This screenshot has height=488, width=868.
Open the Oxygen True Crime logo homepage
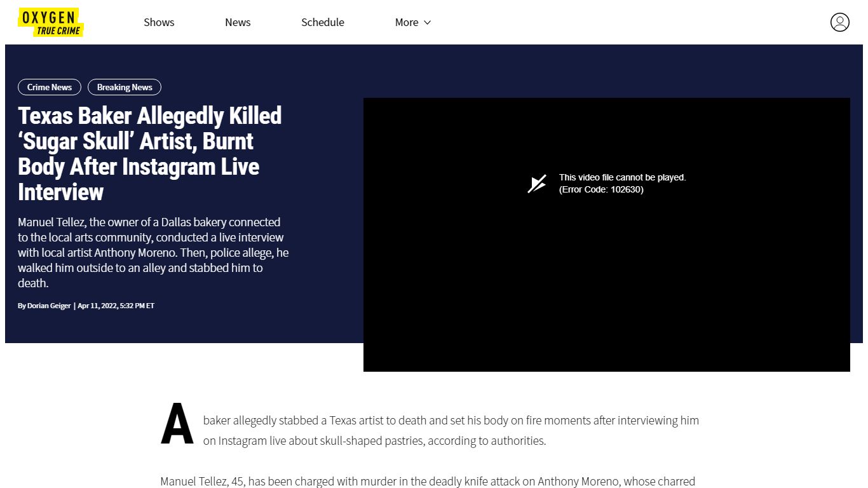tap(51, 22)
